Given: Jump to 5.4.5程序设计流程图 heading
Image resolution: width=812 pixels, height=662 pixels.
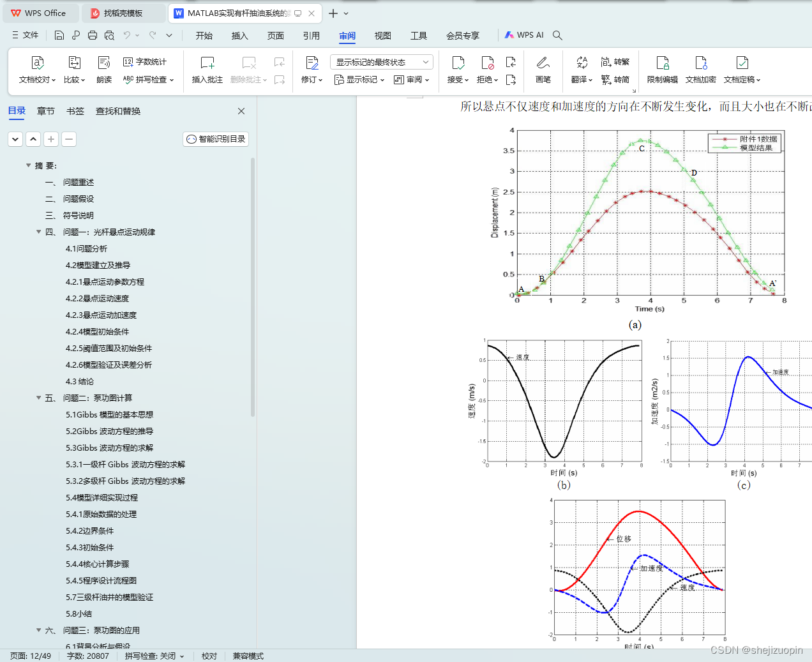Looking at the screenshot, I should [101, 580].
